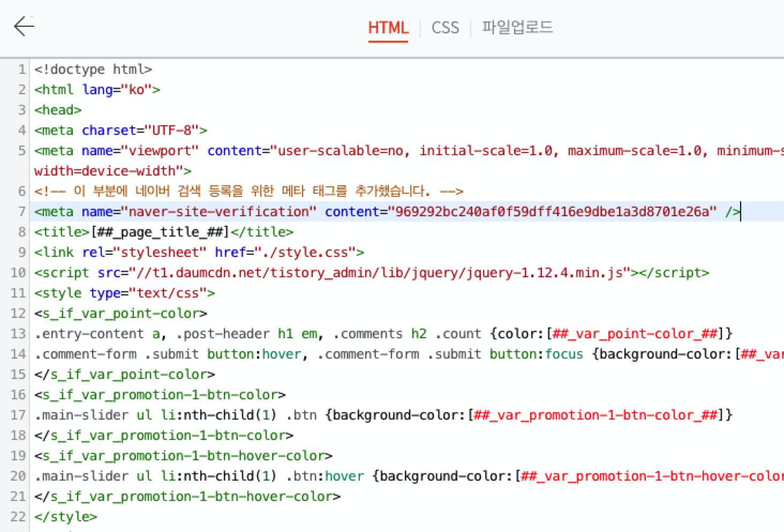
Task: Click the closing /style tag line
Action: click(x=66, y=516)
